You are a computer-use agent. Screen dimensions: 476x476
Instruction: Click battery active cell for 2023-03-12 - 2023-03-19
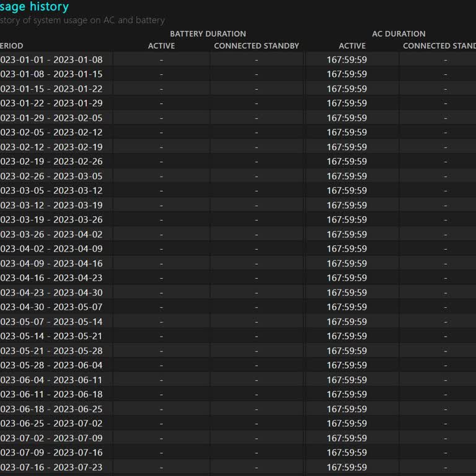[161, 205]
